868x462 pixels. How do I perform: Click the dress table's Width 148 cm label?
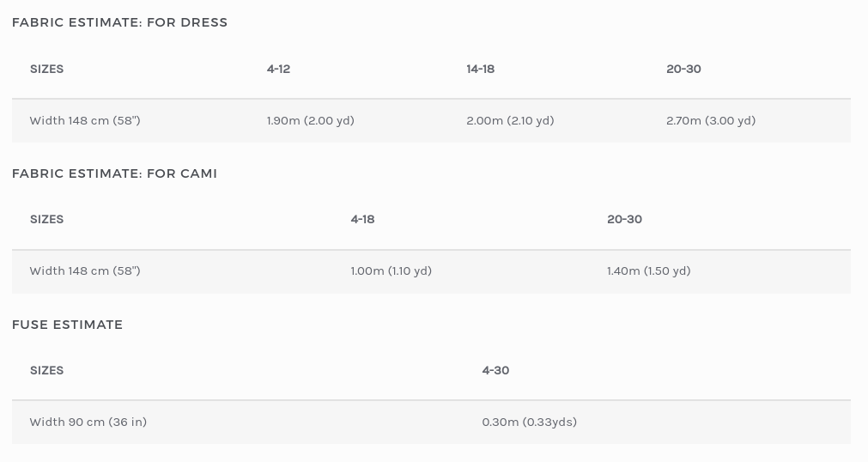pos(85,120)
